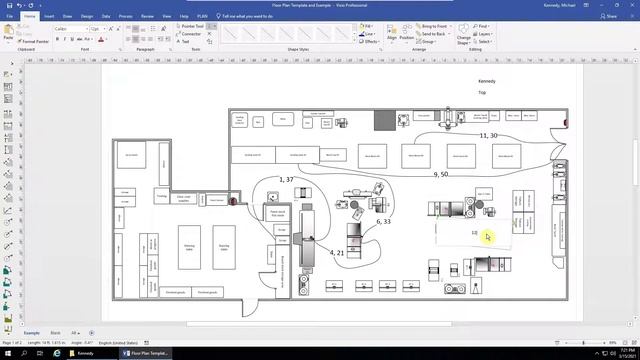Open the Process ribbon tab
The height and width of the screenshot is (360, 640).
click(125, 16)
